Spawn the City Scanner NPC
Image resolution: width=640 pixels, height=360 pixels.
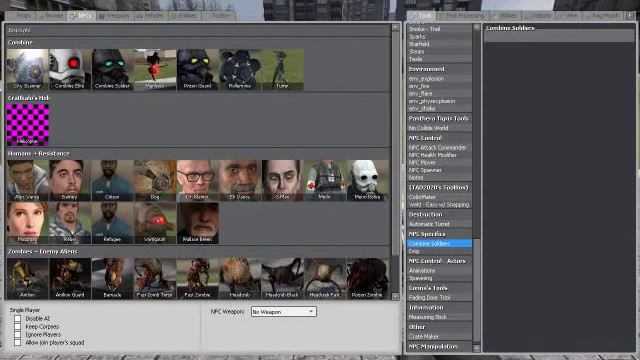pos(27,70)
